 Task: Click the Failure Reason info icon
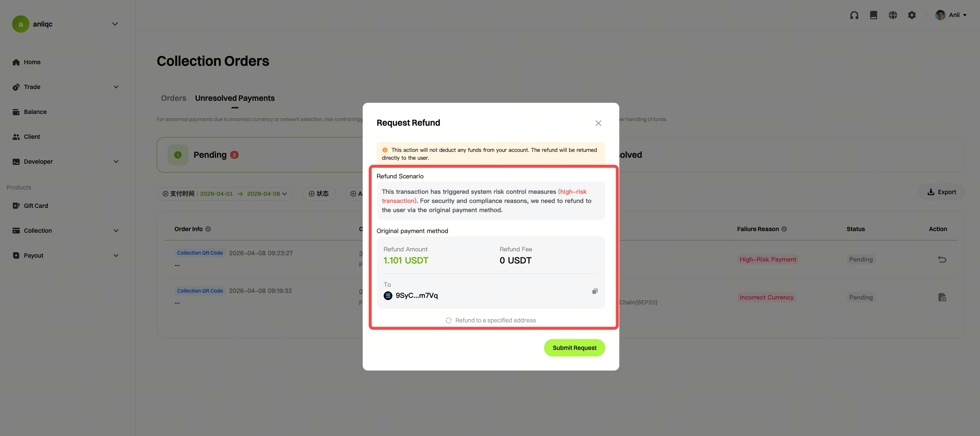click(784, 229)
